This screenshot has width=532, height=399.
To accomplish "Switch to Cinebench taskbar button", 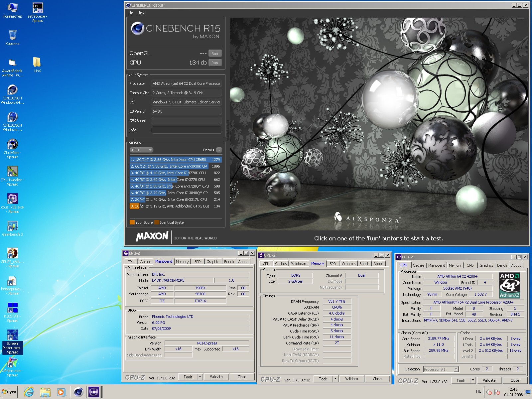I will 78,392.
